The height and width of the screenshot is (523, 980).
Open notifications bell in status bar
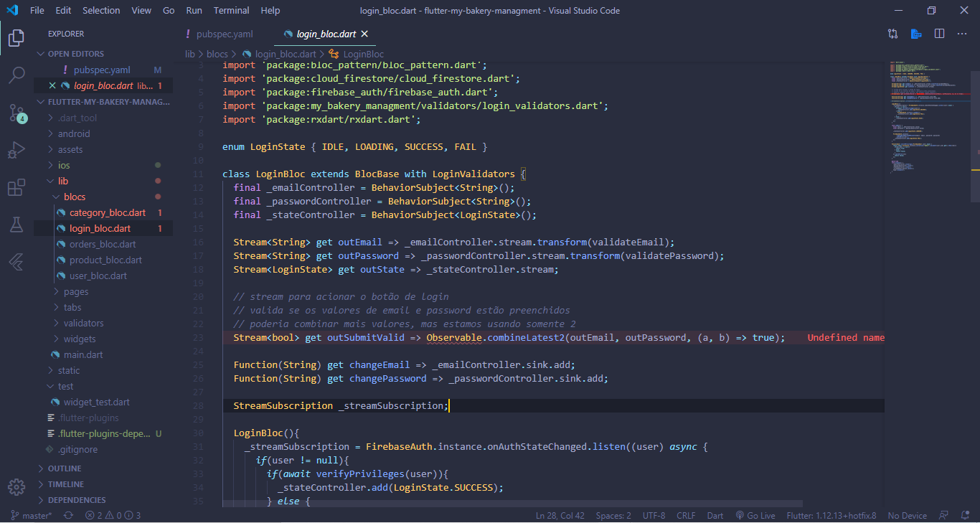[965, 515]
